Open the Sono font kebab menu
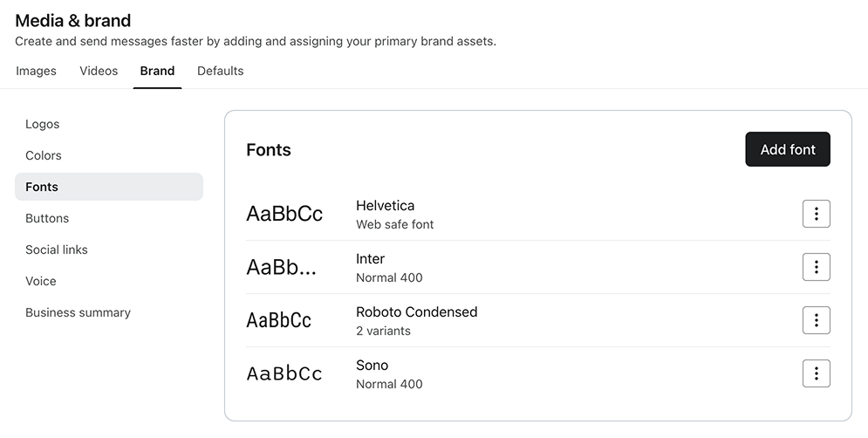868x438 pixels. coord(816,373)
